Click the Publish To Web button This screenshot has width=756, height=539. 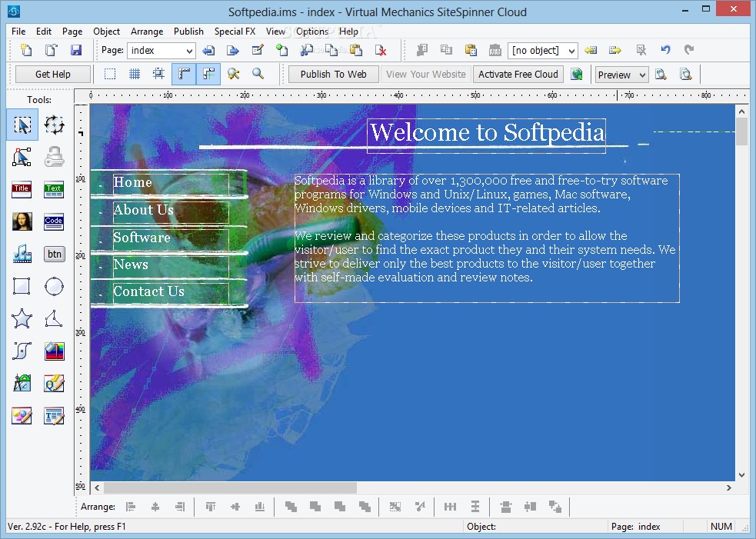(333, 75)
